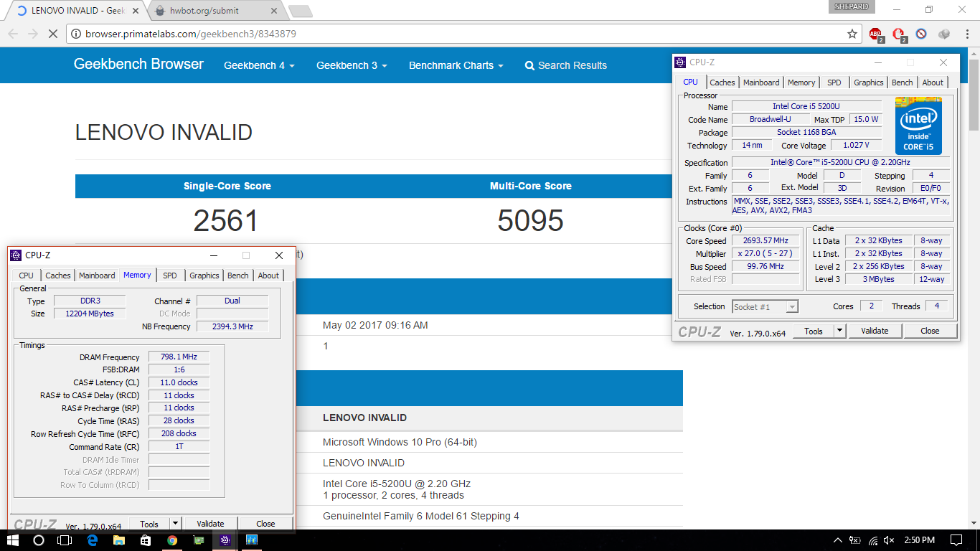
Task: Bookmark this page with the star icon
Action: pyautogui.click(x=852, y=34)
